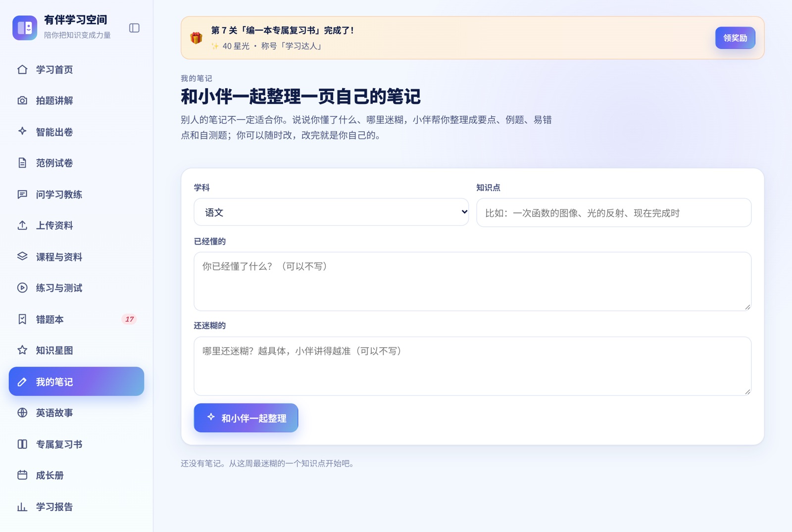Click the bar chart icon beside 学习报告

click(x=22, y=507)
